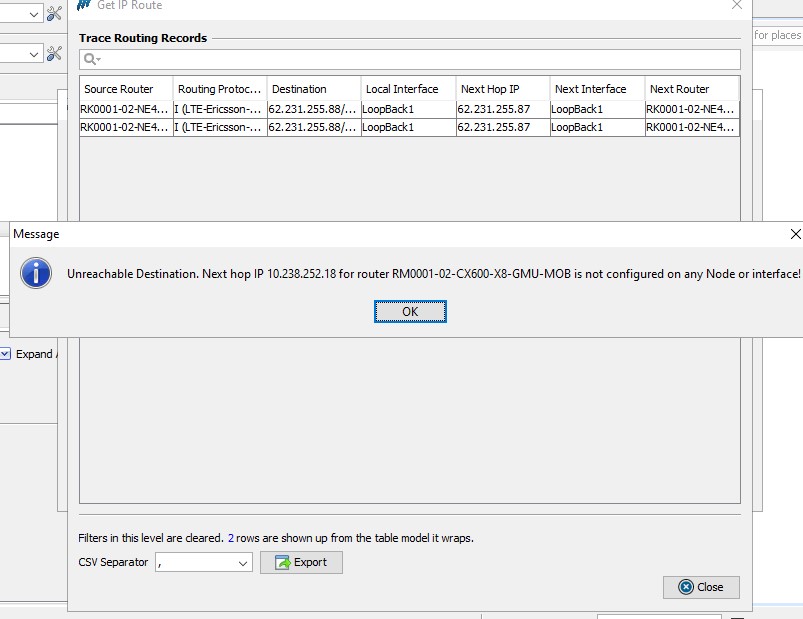Viewport: 803px width, 619px height.
Task: Click the magnifier icon in the filter field
Action: click(91, 60)
